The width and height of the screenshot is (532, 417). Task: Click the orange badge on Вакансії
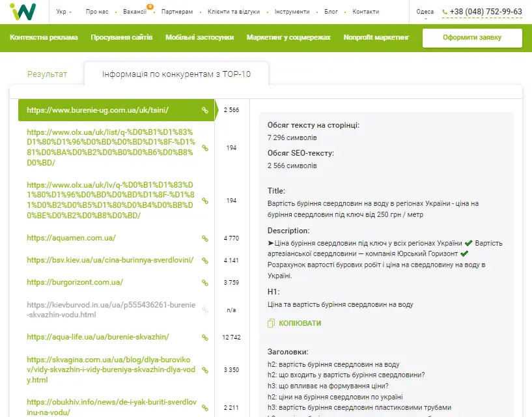(150, 7)
